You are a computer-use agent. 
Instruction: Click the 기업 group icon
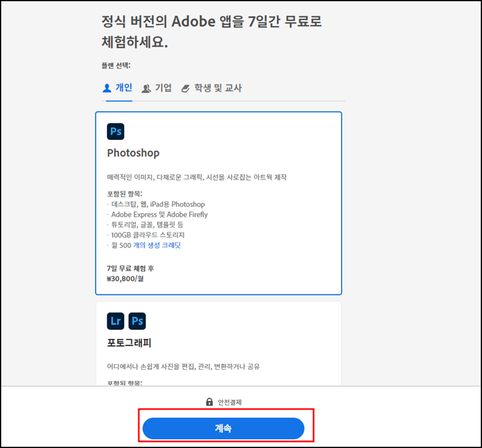tap(146, 89)
